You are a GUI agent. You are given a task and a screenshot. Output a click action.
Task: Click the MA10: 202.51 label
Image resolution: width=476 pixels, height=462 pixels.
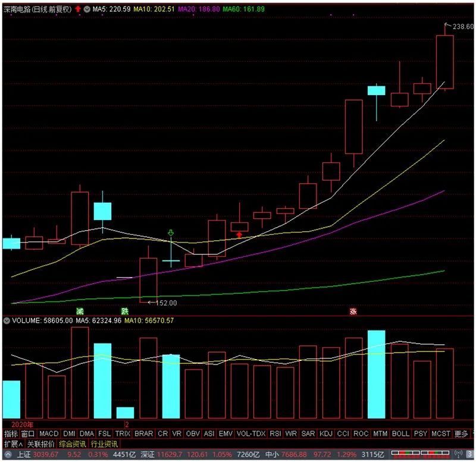click(x=154, y=9)
